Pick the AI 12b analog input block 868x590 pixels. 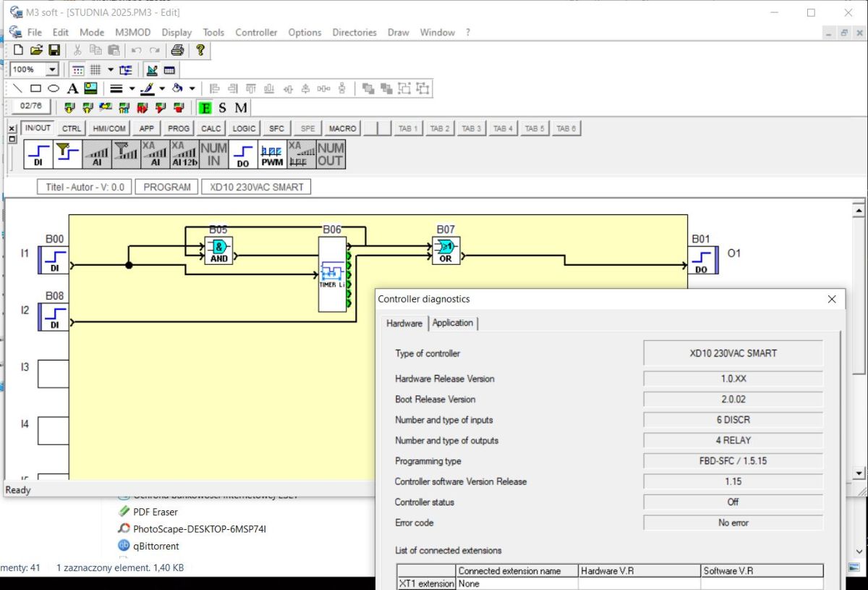tap(184, 154)
